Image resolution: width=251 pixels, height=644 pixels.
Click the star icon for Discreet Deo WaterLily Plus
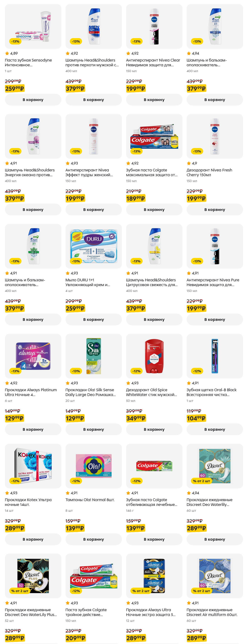coord(7,603)
